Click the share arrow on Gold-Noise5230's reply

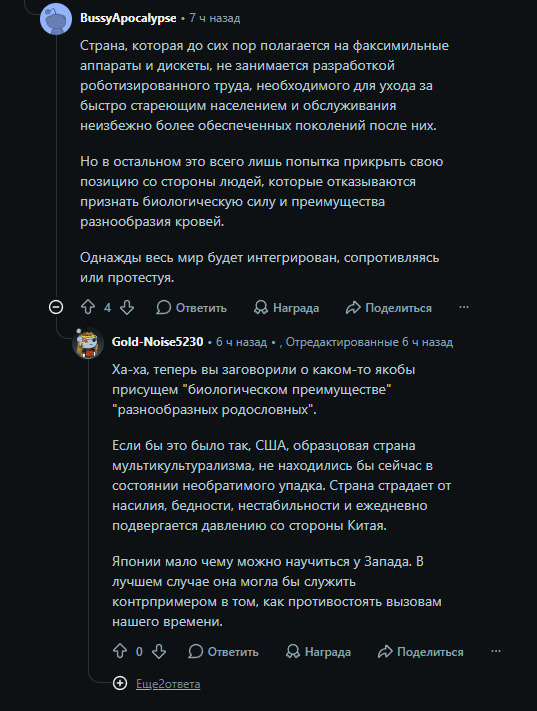pyautogui.click(x=385, y=652)
